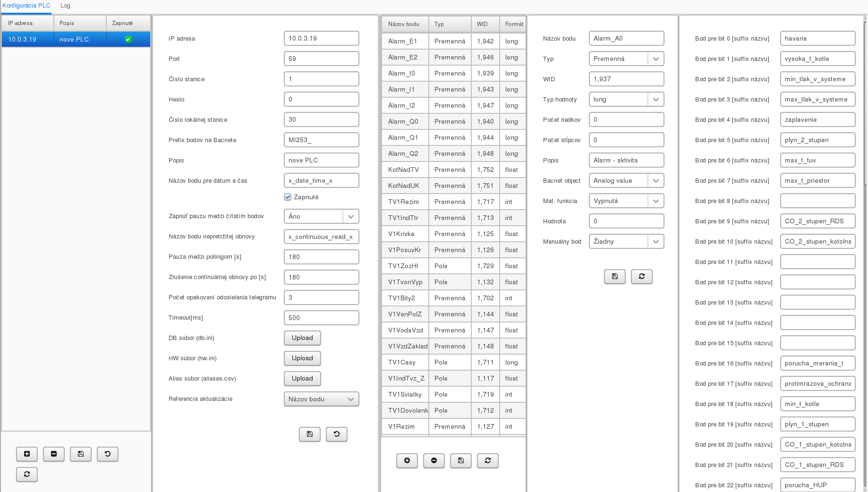The height and width of the screenshot is (492, 868).
Task: Undo PLC configuration changes
Action: pos(337,434)
